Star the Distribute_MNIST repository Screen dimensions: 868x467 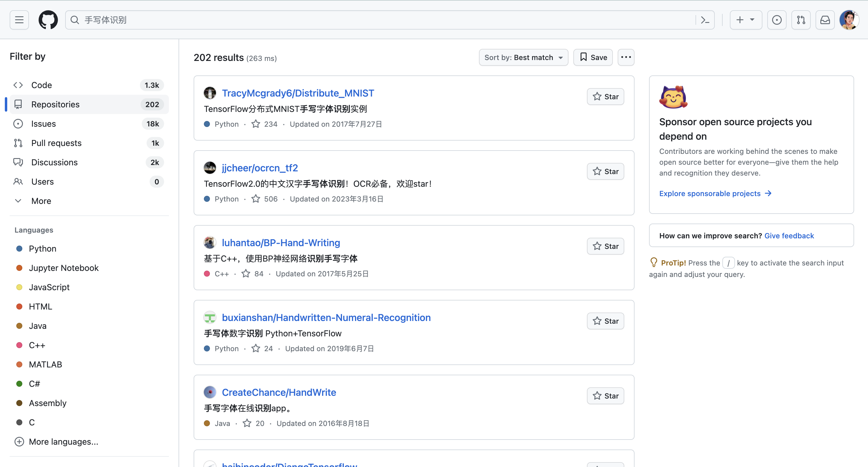(605, 97)
